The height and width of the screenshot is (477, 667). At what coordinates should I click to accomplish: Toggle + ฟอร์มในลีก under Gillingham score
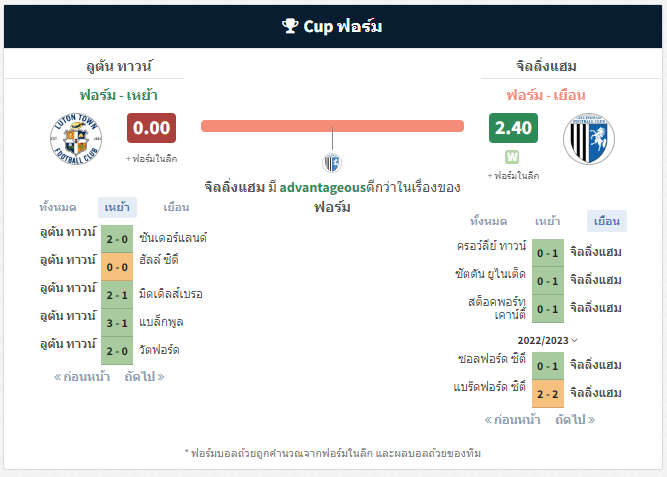pos(513,176)
